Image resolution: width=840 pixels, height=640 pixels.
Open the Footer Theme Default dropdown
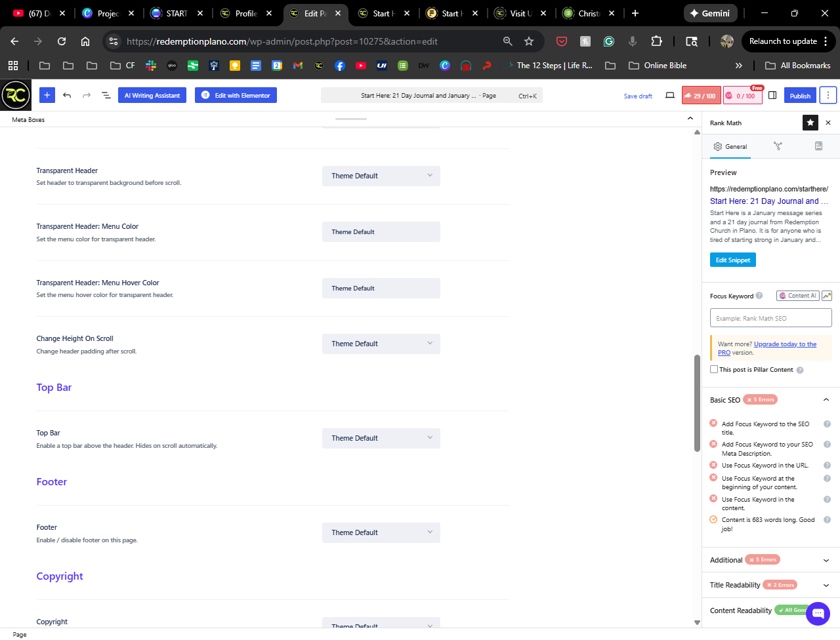pos(381,532)
